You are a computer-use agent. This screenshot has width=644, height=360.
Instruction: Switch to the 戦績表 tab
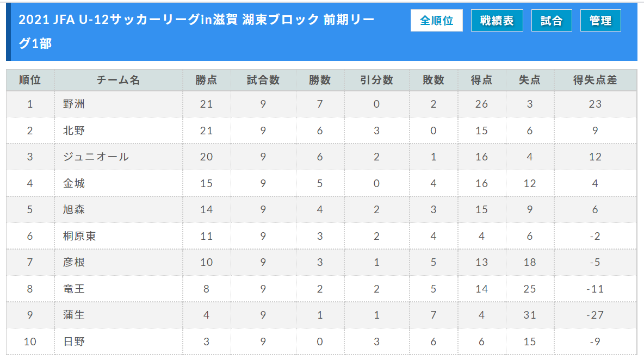[497, 21]
